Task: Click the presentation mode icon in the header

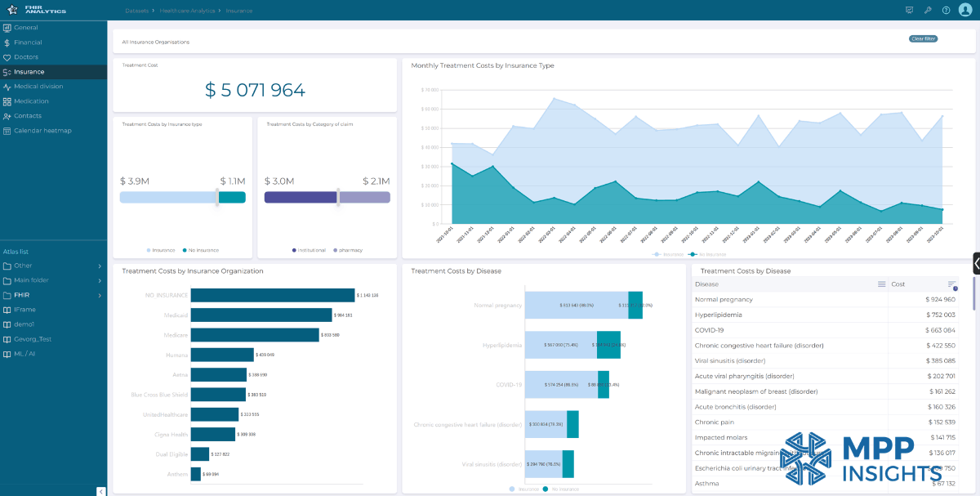Action: click(x=909, y=10)
